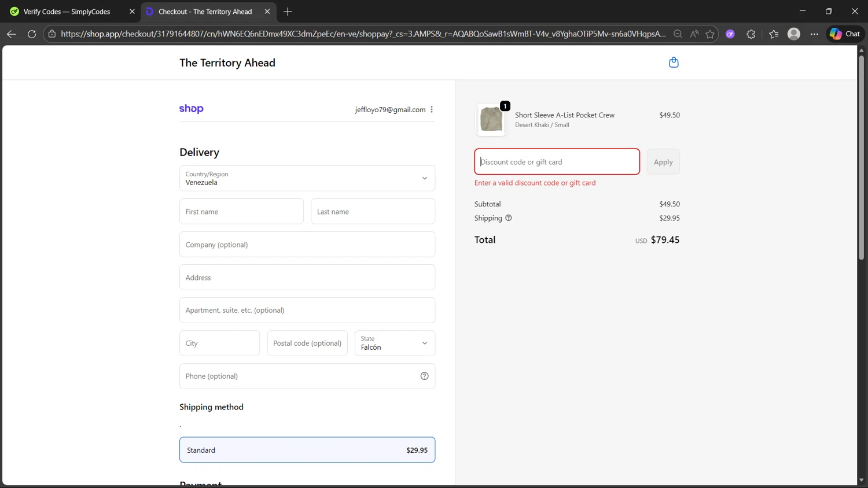Click the City input field
Screen dimensions: 868x488
219,343
